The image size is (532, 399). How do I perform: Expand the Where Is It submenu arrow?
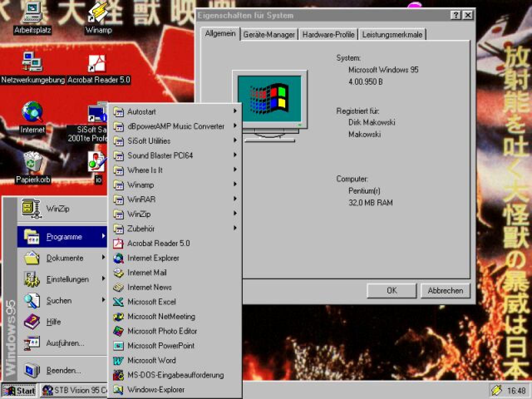coord(235,170)
